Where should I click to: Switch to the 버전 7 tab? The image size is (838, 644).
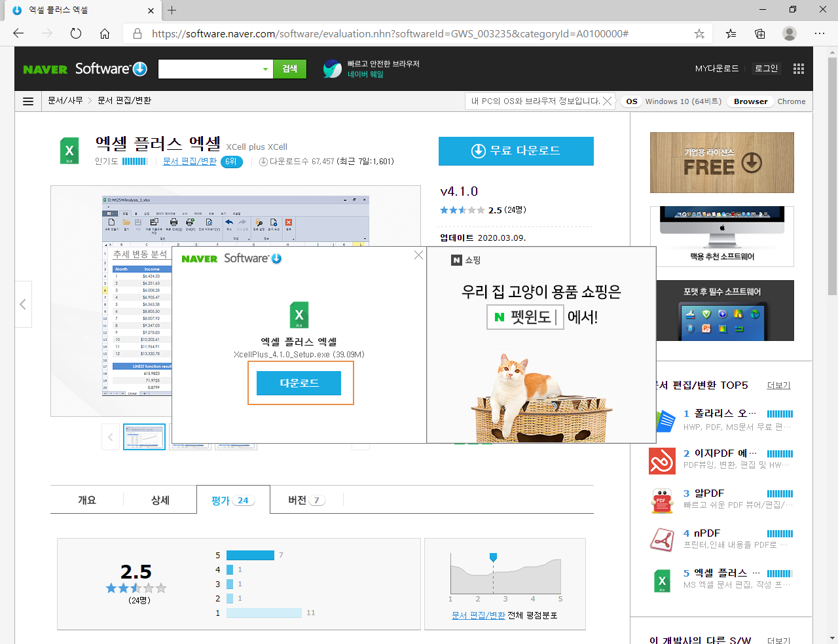click(x=306, y=500)
